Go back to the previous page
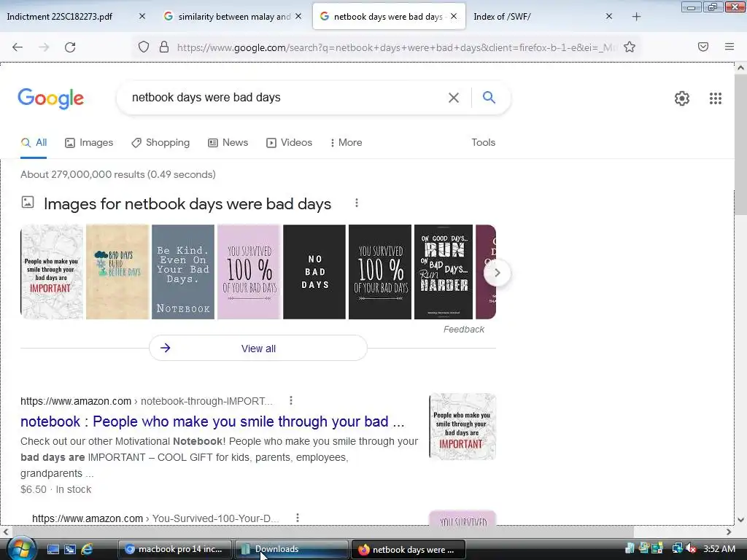Image resolution: width=747 pixels, height=560 pixels. 18,47
